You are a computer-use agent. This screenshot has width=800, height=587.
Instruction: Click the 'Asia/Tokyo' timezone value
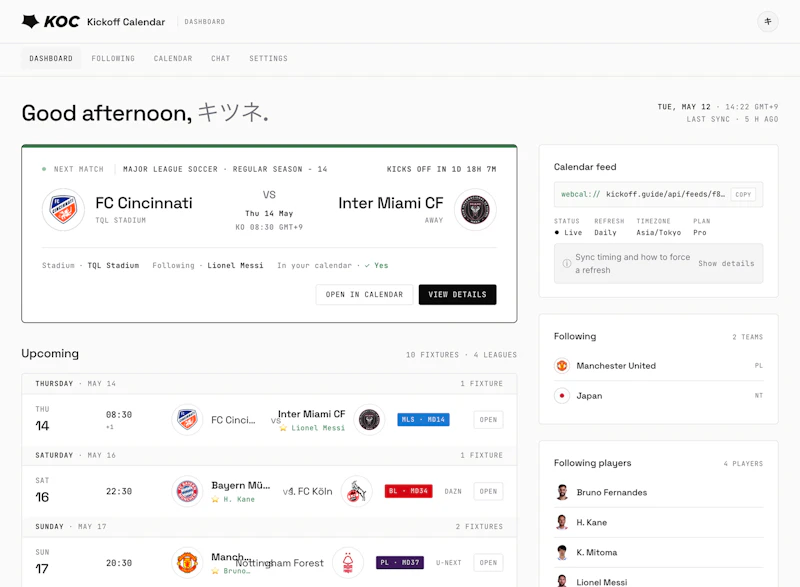[658, 233]
